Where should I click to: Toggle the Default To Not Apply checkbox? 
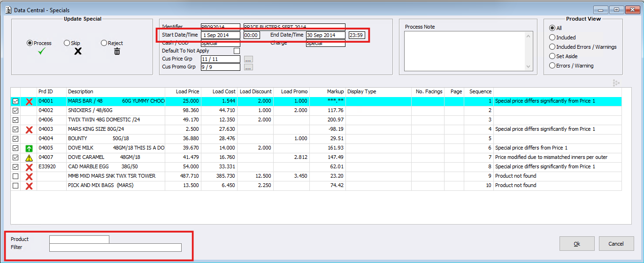point(237,51)
